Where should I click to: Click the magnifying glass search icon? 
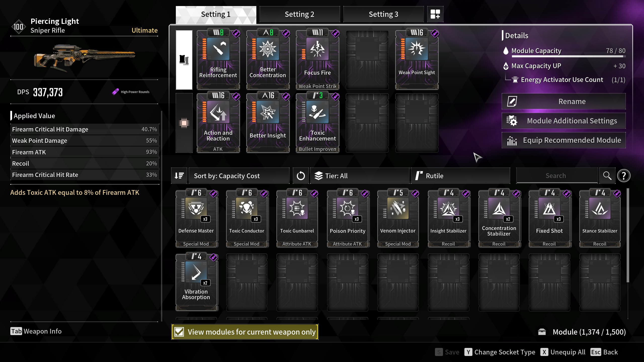pos(607,176)
